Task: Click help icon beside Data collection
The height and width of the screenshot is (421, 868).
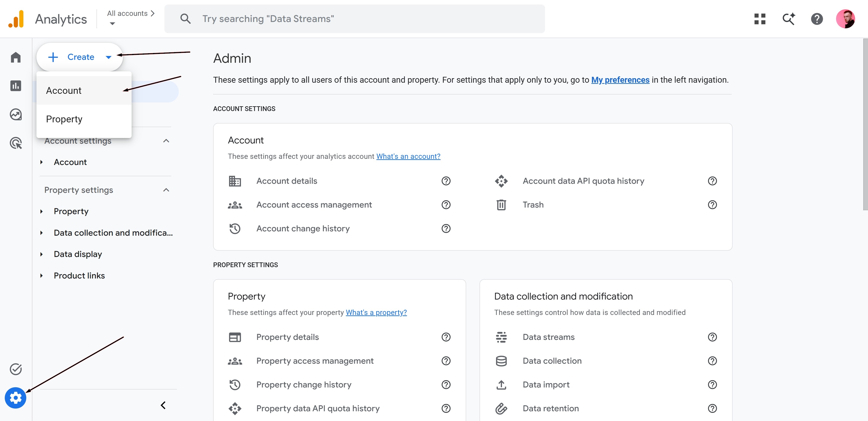Action: pos(712,361)
